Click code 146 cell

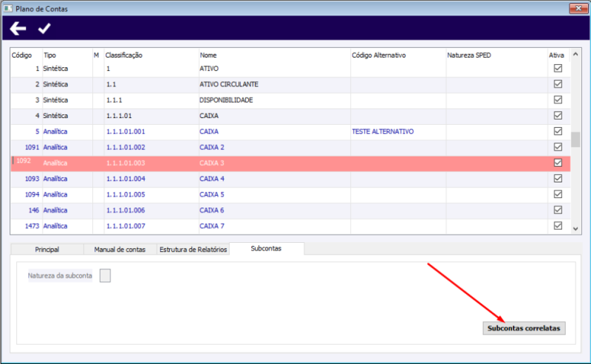click(x=34, y=210)
